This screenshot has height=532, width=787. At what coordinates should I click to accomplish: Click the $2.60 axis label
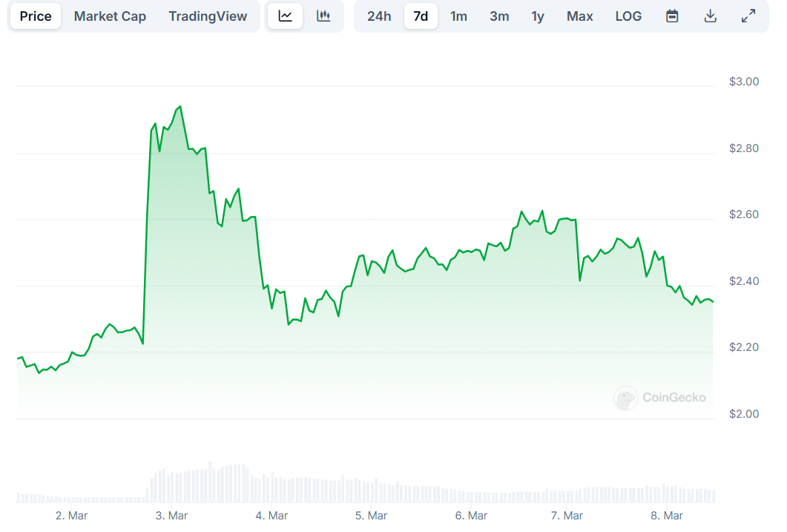pos(744,214)
